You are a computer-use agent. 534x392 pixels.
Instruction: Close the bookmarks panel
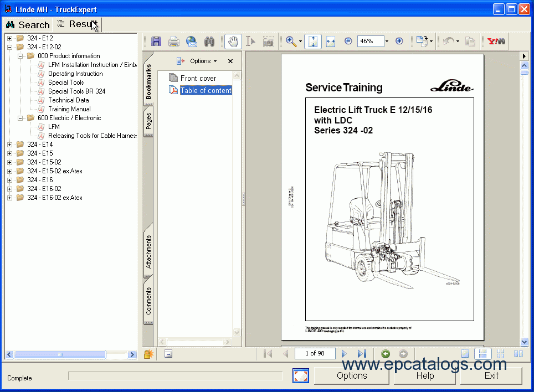(230, 61)
